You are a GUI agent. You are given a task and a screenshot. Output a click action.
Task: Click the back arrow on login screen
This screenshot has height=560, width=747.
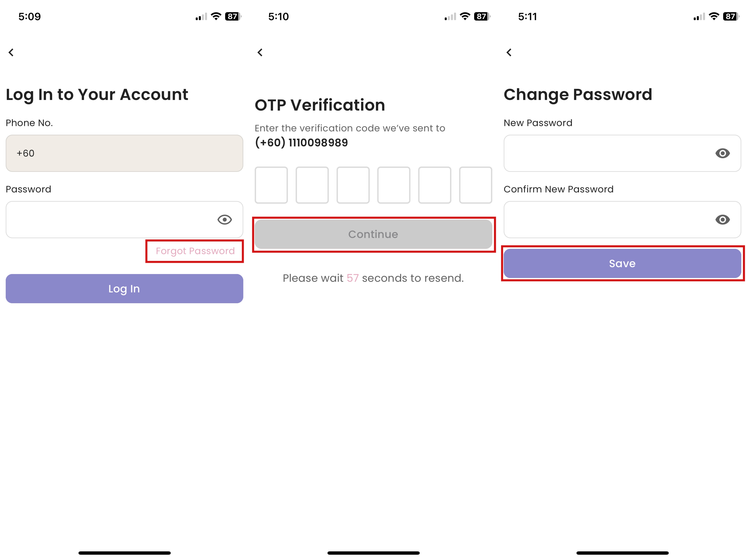(x=11, y=52)
